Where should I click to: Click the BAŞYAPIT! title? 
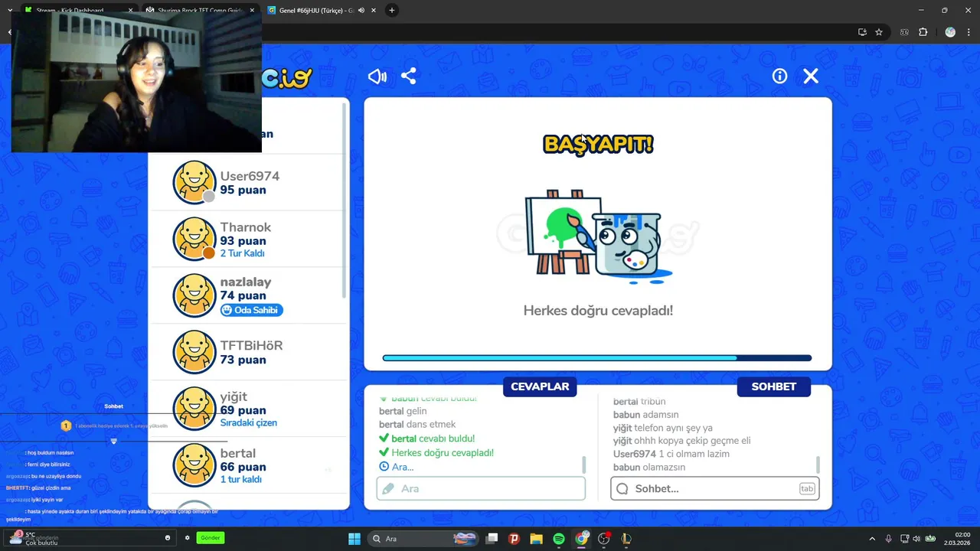click(x=598, y=145)
